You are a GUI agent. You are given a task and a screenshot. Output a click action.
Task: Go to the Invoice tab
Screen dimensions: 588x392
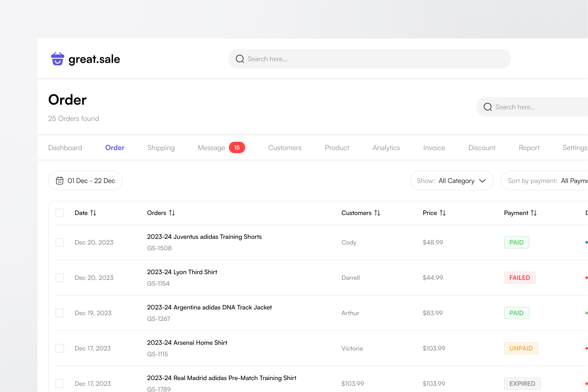tap(434, 148)
